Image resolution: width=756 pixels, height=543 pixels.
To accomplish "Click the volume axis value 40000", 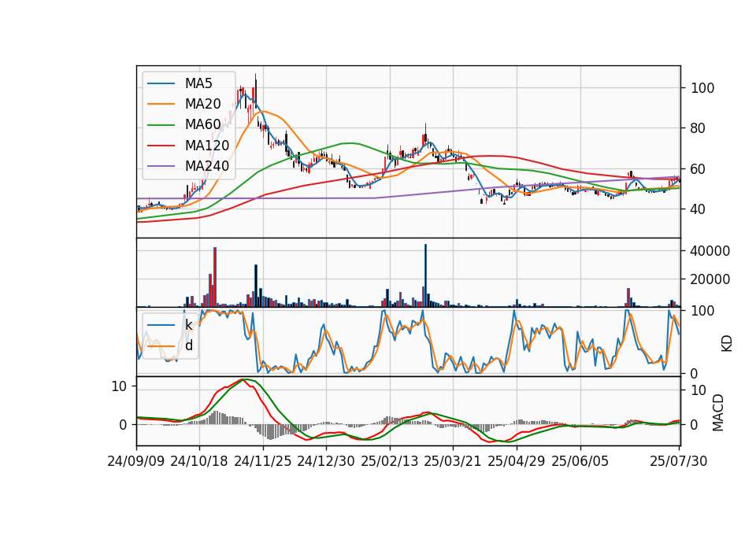I will (x=710, y=251).
